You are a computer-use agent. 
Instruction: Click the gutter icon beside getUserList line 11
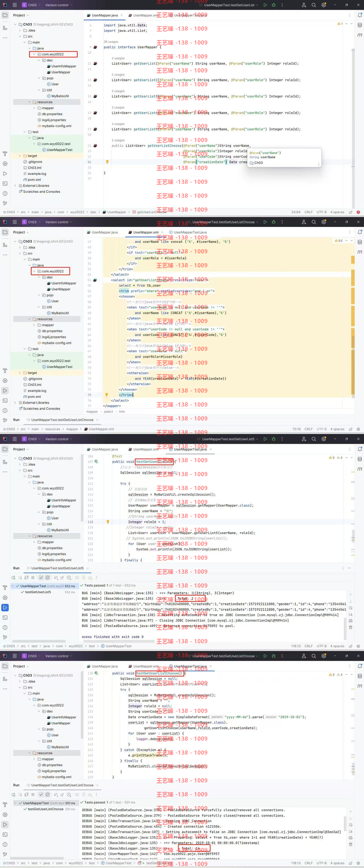click(x=95, y=63)
